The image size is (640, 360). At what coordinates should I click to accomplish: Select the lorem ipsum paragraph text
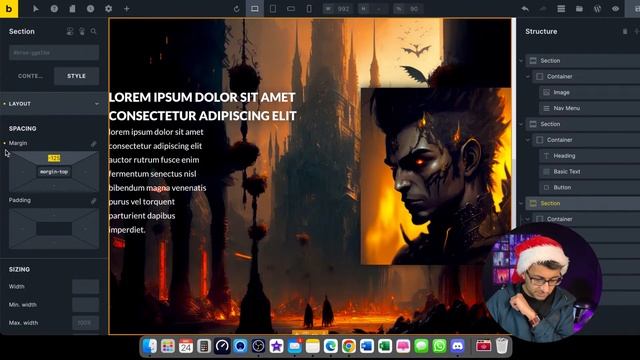pyautogui.click(x=158, y=181)
